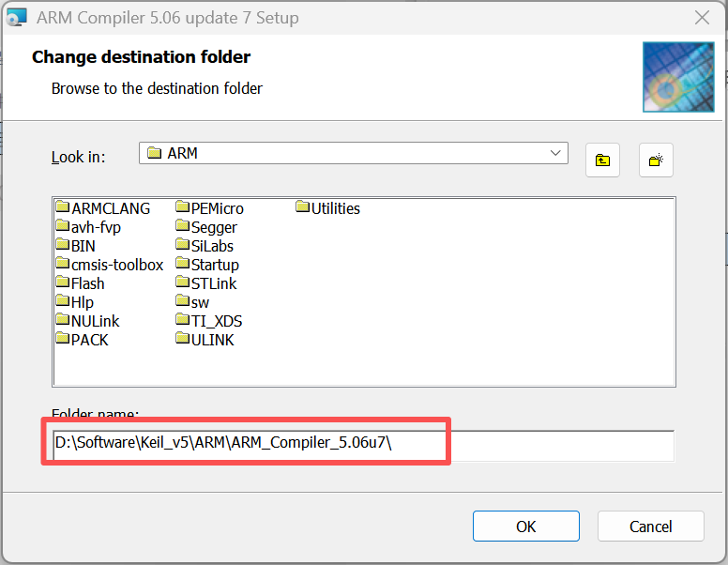Select the Hlp folder
The width and height of the screenshot is (728, 565).
pos(75,302)
